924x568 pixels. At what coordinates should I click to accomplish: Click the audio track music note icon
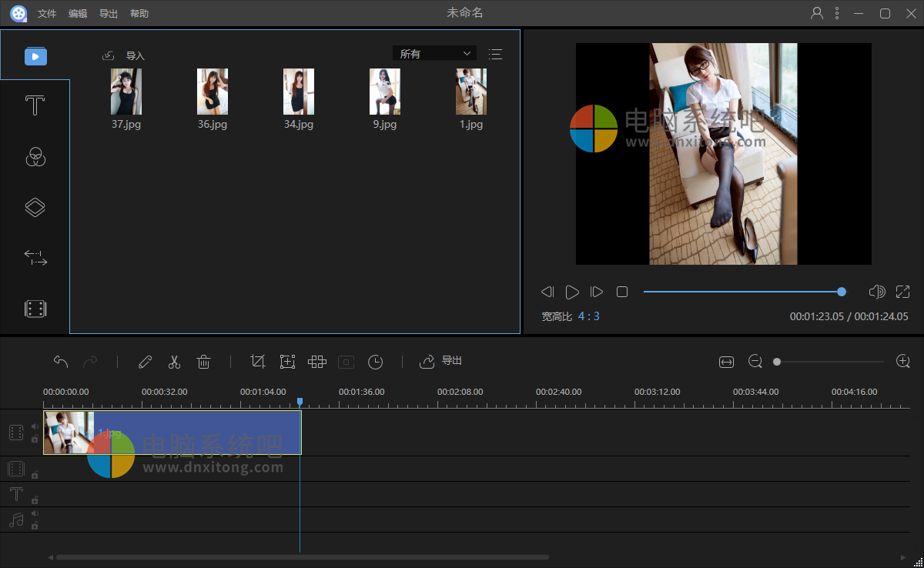pos(16,520)
